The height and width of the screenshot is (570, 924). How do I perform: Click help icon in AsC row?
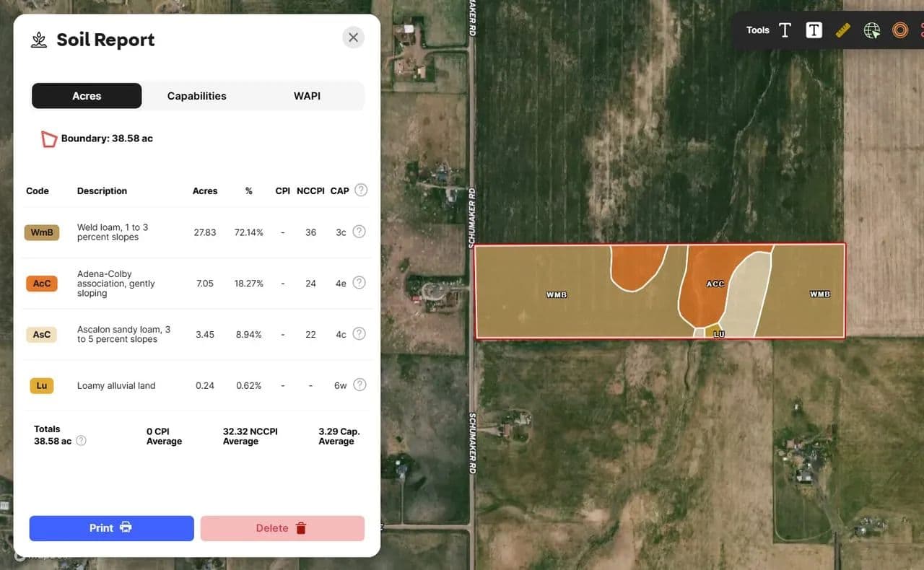[x=359, y=334]
